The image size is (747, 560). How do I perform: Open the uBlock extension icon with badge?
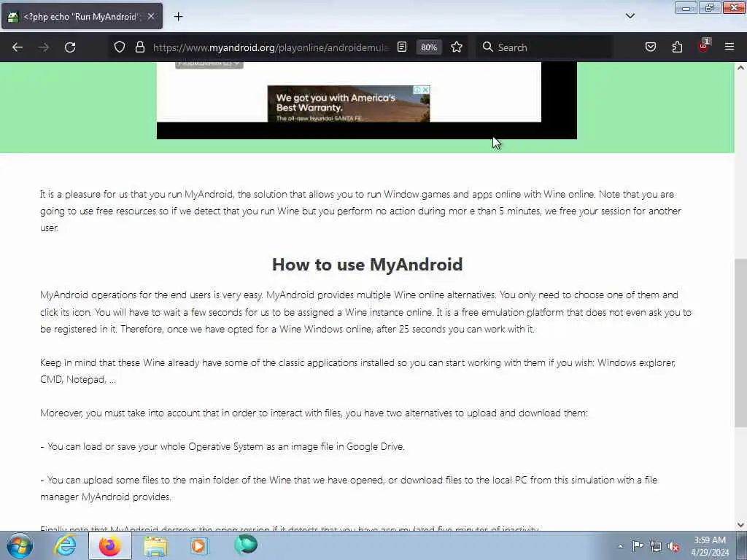pyautogui.click(x=704, y=46)
